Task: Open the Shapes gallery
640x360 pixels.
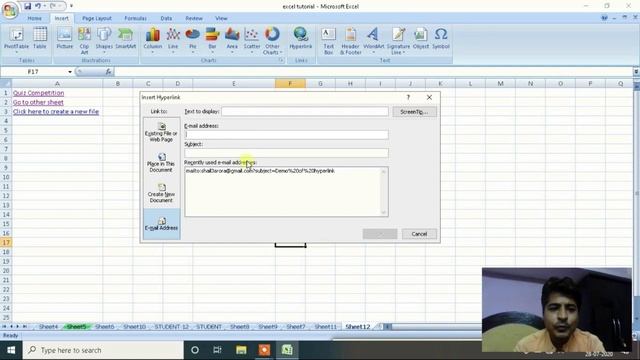Action: (x=104, y=40)
